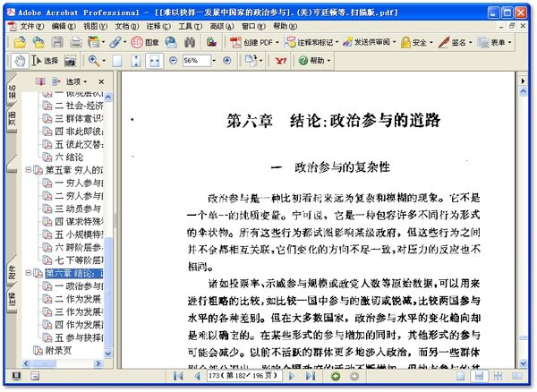
Task: Go to the last page
Action: 311,376
